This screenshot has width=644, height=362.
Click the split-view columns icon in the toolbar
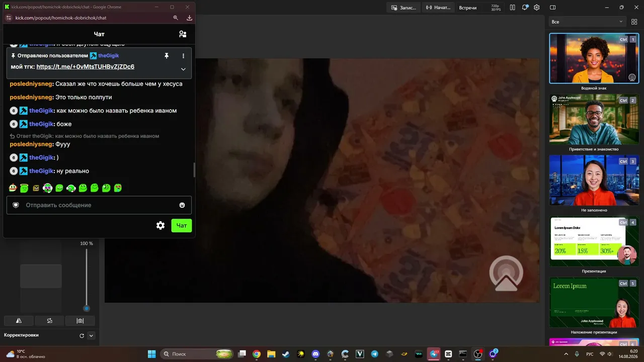click(513, 8)
